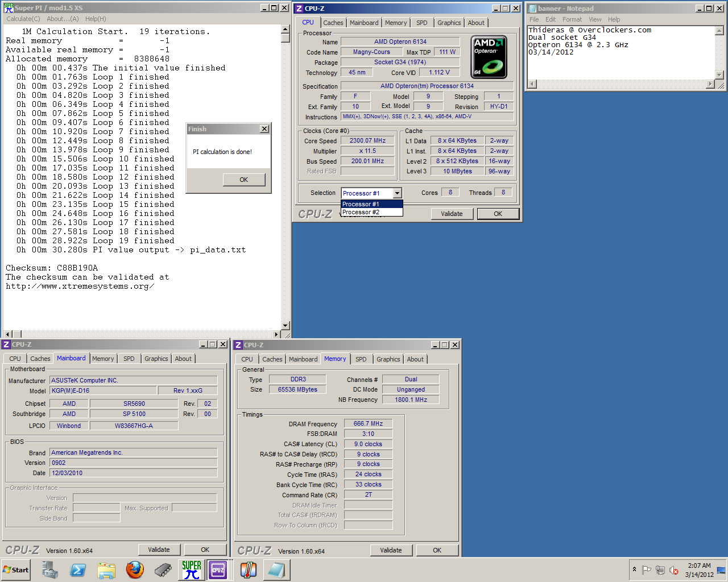This screenshot has width=728, height=582.
Task: Click the Super PI title bar icon
Action: pos(9,8)
